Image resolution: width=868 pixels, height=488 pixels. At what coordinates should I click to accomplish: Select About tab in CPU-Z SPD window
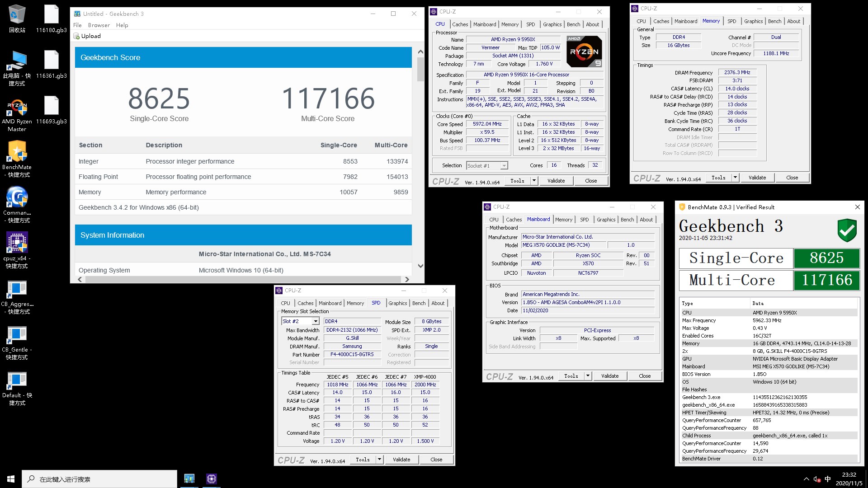(x=438, y=303)
